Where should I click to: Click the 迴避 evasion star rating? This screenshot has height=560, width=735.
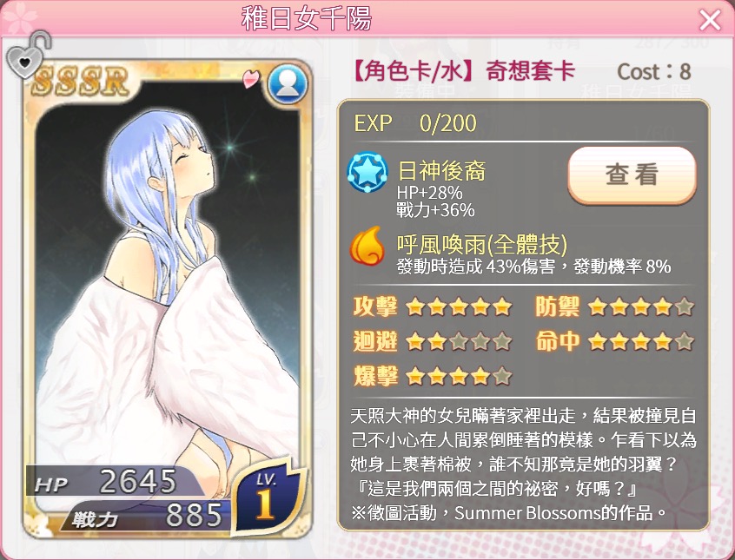pyautogui.click(x=459, y=341)
